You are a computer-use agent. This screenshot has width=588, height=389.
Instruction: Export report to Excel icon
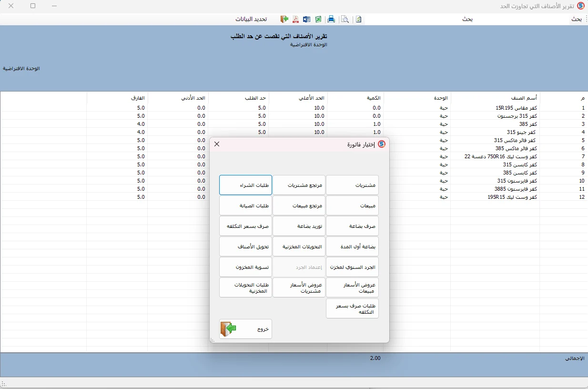[318, 19]
